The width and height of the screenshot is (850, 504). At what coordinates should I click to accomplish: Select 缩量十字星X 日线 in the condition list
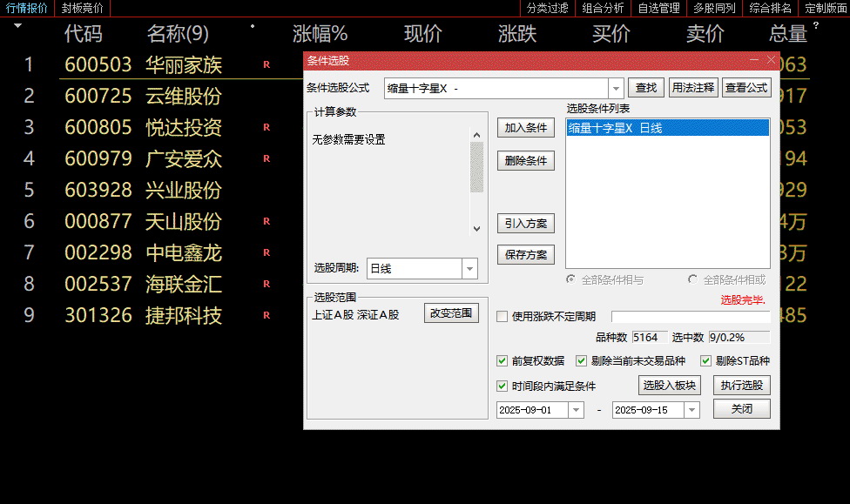point(667,126)
